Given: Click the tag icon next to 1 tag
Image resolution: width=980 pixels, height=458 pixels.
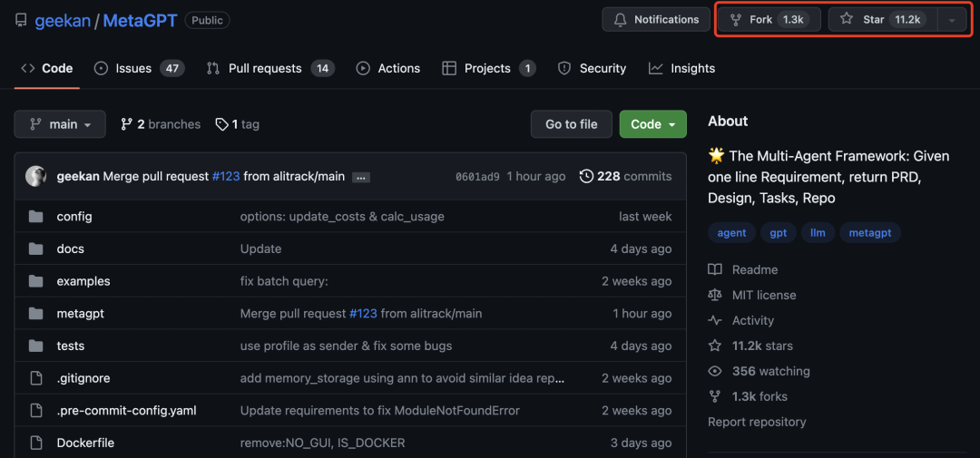Looking at the screenshot, I should (x=221, y=124).
